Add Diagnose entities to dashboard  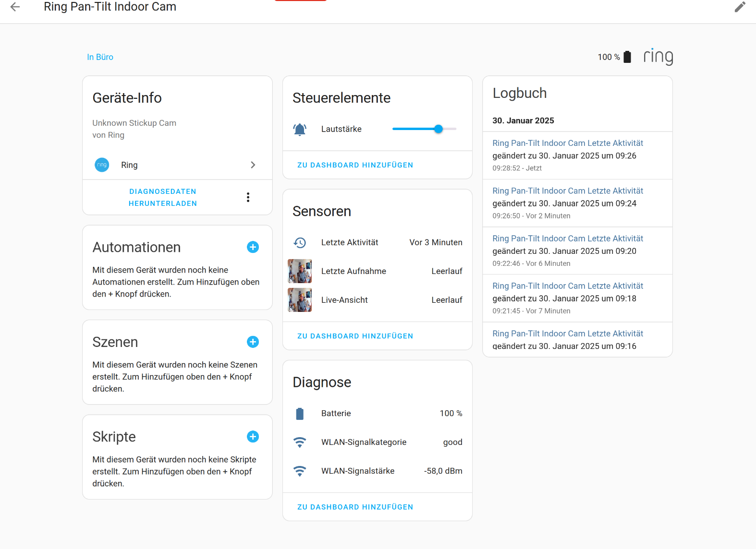355,507
